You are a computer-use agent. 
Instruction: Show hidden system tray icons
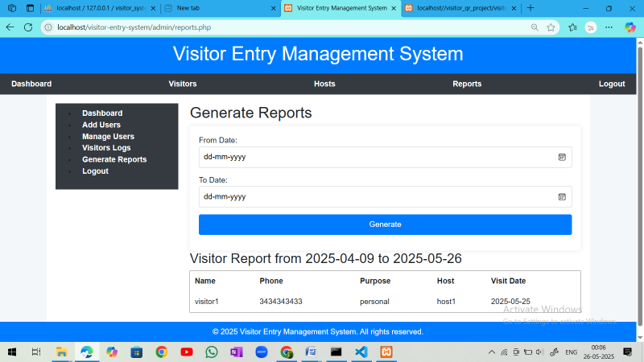492,352
